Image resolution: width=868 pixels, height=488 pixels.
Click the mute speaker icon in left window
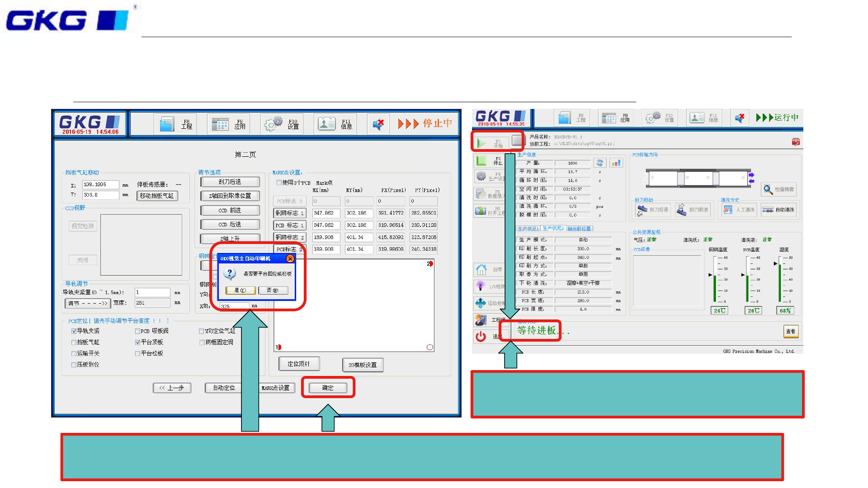coord(378,124)
